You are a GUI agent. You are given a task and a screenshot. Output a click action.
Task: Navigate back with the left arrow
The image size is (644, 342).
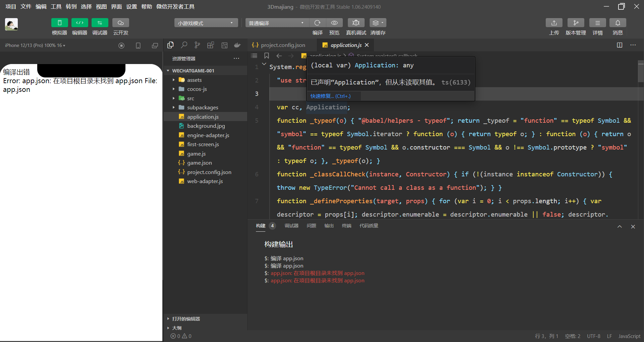(279, 56)
